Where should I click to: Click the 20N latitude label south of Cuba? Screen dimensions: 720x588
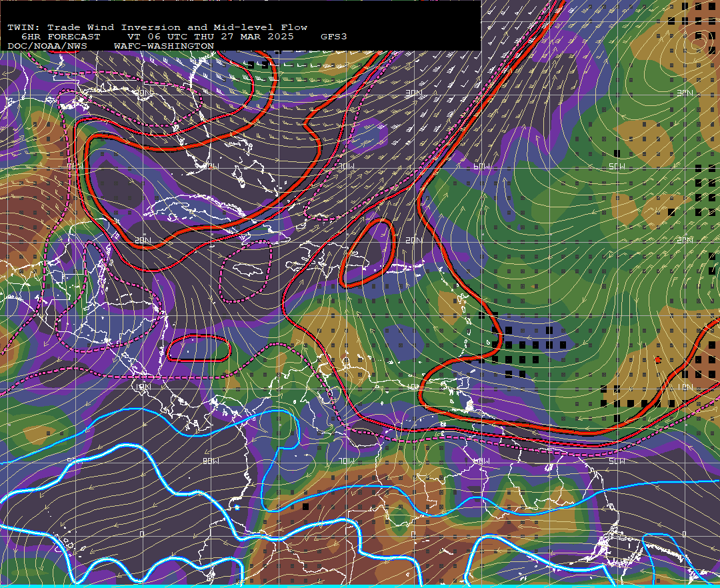click(143, 240)
